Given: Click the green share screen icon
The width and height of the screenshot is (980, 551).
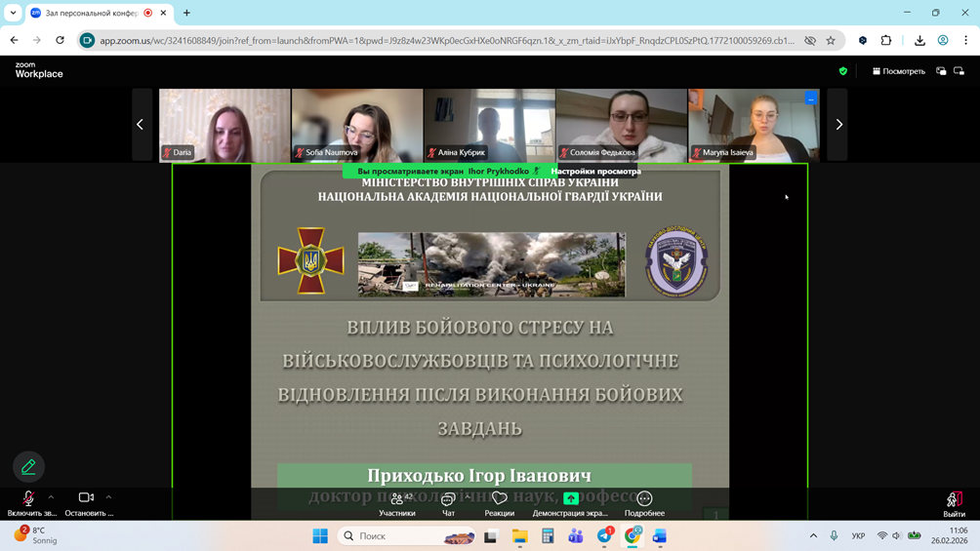Looking at the screenshot, I should (x=570, y=498).
